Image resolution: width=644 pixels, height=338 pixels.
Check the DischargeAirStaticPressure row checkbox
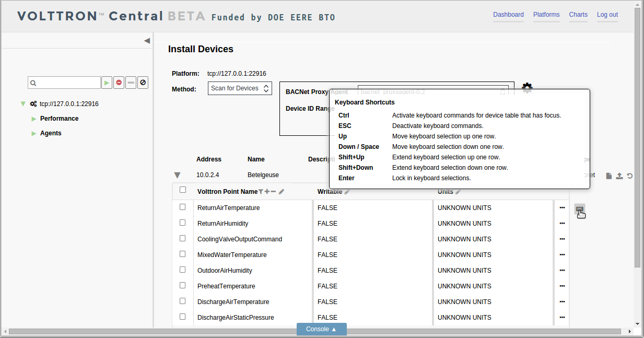click(x=183, y=317)
